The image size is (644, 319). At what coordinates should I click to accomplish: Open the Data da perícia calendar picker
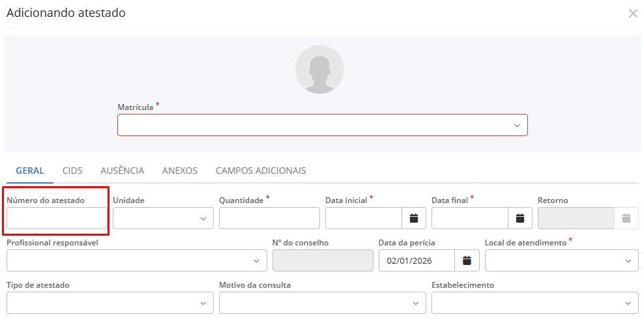(x=467, y=260)
